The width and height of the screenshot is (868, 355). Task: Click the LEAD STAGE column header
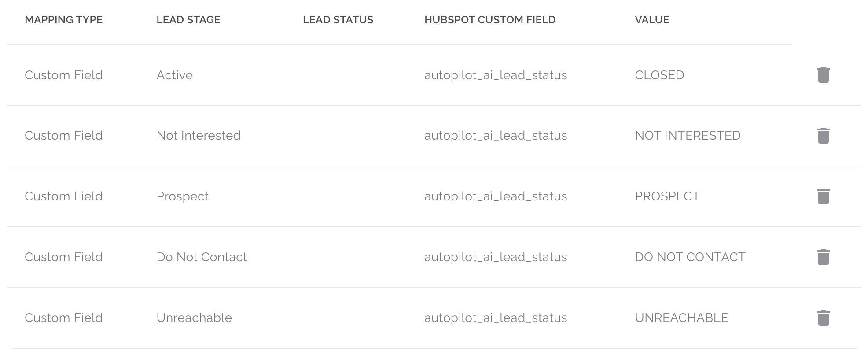coord(188,19)
